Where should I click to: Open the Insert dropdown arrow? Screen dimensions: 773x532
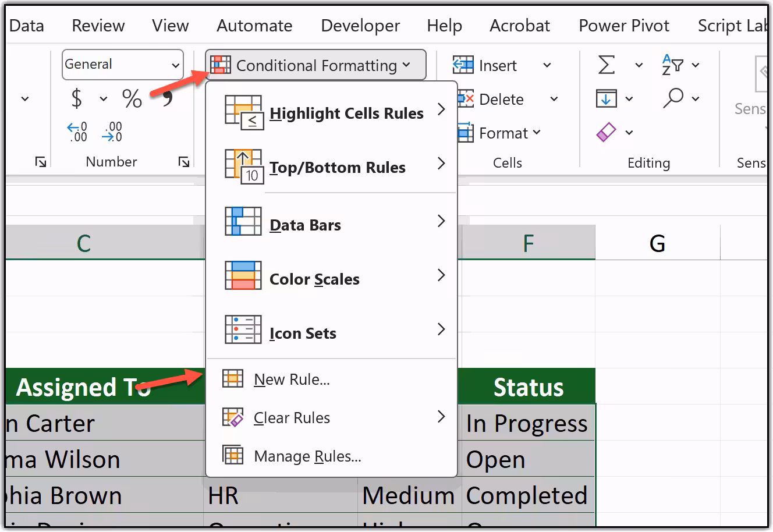click(x=547, y=65)
